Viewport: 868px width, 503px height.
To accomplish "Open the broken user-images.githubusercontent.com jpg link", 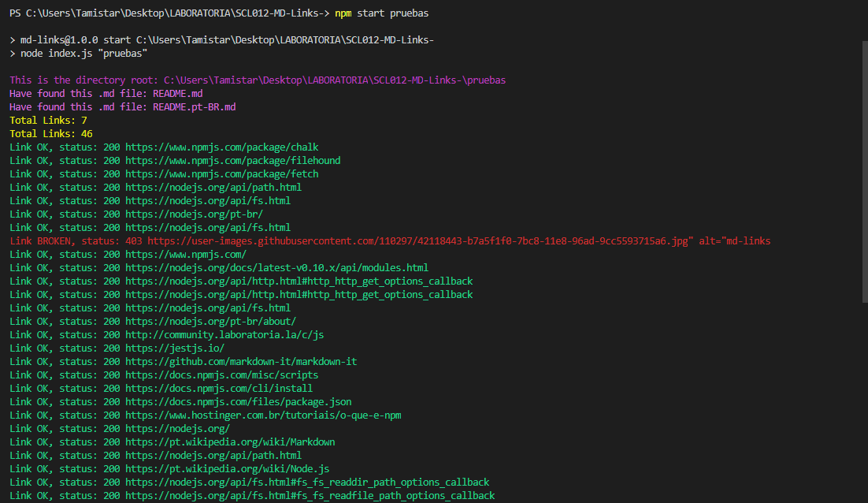I will (420, 241).
